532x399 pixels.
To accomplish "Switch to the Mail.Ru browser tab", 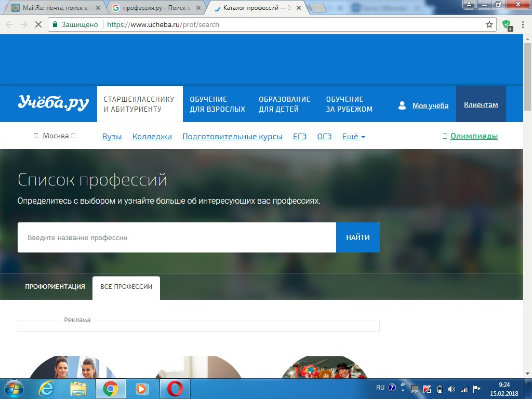I will pyautogui.click(x=56, y=8).
